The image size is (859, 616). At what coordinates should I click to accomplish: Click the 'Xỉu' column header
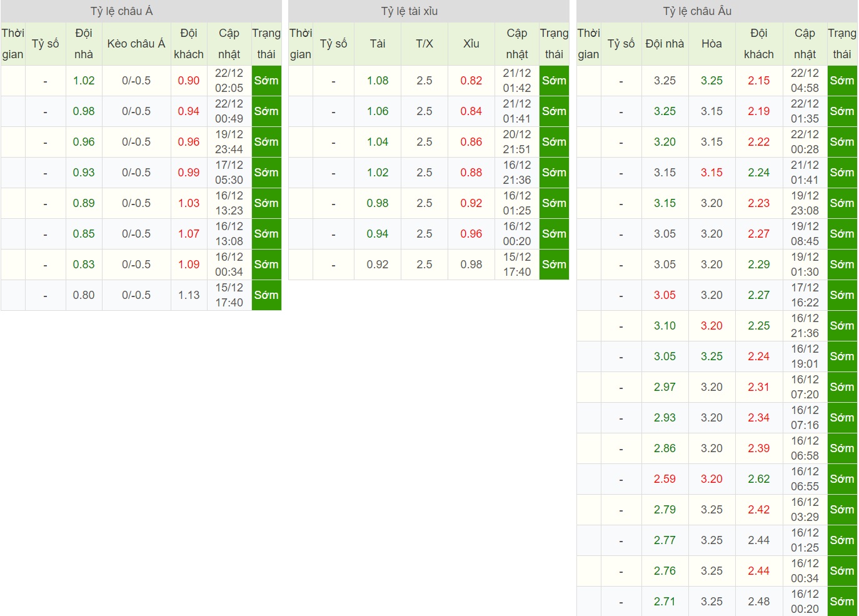[x=471, y=44]
